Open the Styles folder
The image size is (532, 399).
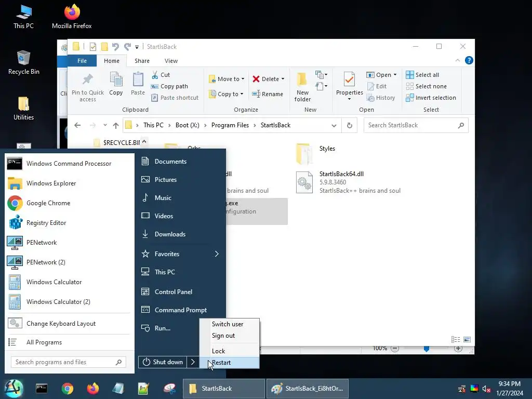pyautogui.click(x=316, y=154)
